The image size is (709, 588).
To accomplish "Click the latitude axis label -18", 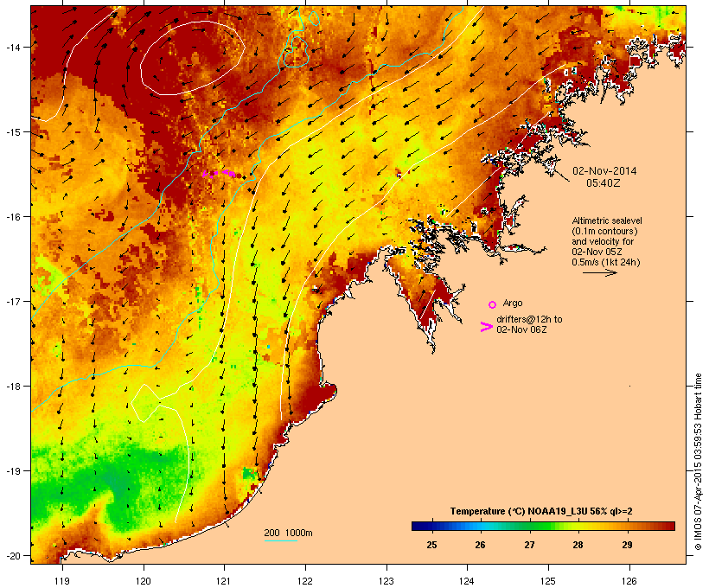I will tap(12, 387).
